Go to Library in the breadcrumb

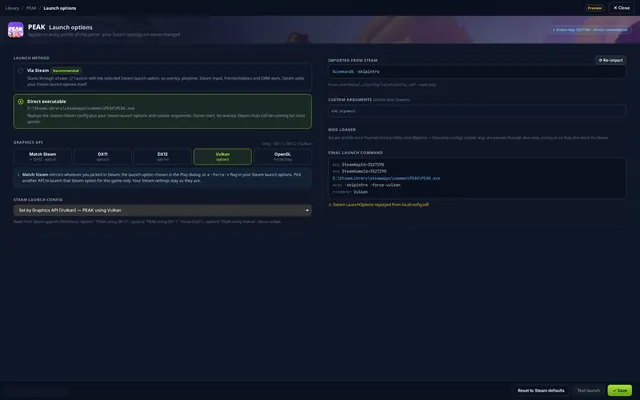pyautogui.click(x=12, y=8)
